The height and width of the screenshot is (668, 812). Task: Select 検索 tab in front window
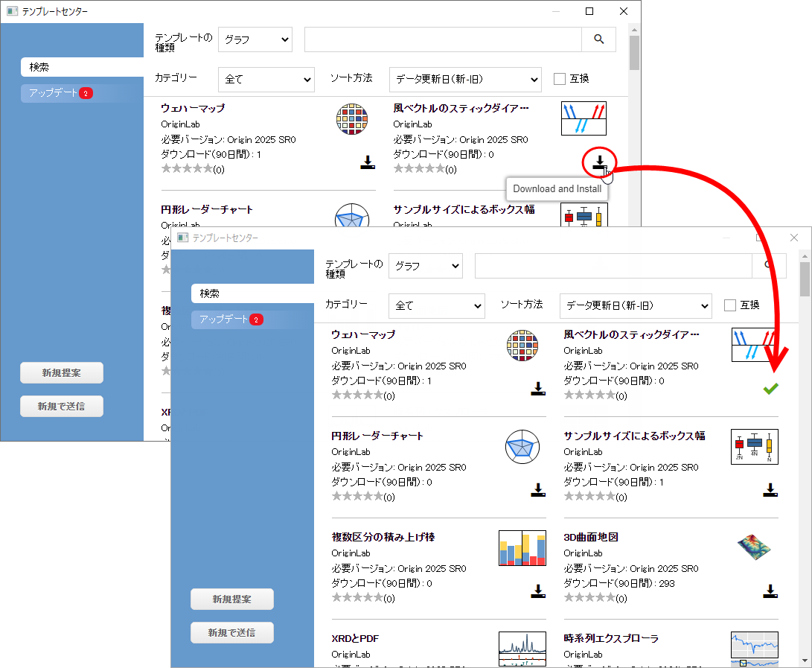[x=252, y=294]
